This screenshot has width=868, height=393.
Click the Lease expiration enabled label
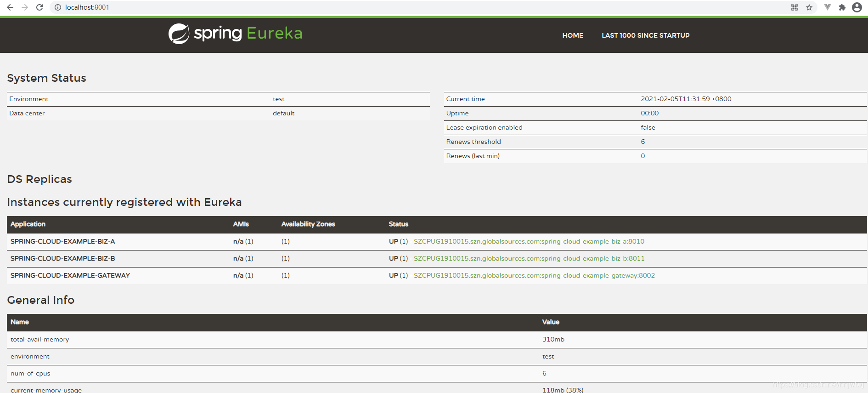(484, 127)
